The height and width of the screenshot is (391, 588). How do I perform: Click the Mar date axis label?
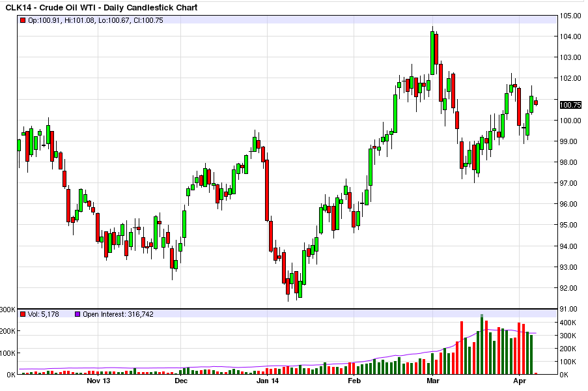433,381
